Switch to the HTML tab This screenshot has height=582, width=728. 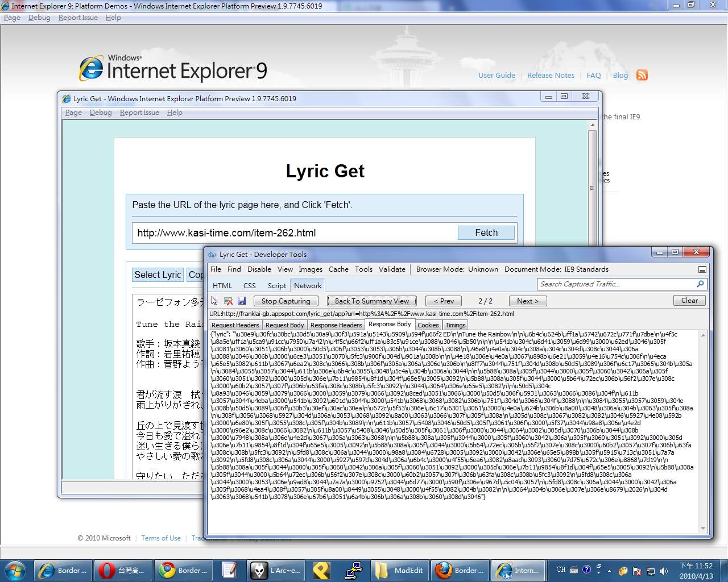(x=222, y=286)
